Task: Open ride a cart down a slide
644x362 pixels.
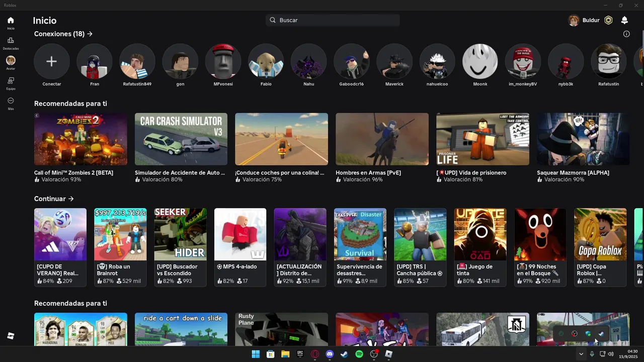Action: 181,329
